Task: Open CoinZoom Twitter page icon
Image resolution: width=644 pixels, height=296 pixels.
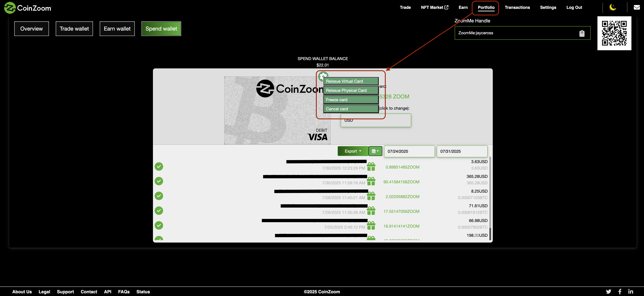Action: click(608, 292)
